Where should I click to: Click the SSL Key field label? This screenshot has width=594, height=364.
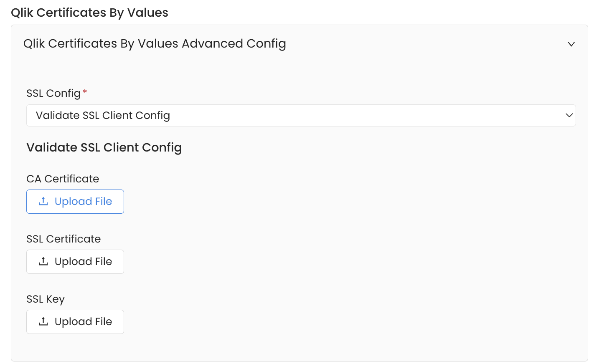[46, 299]
